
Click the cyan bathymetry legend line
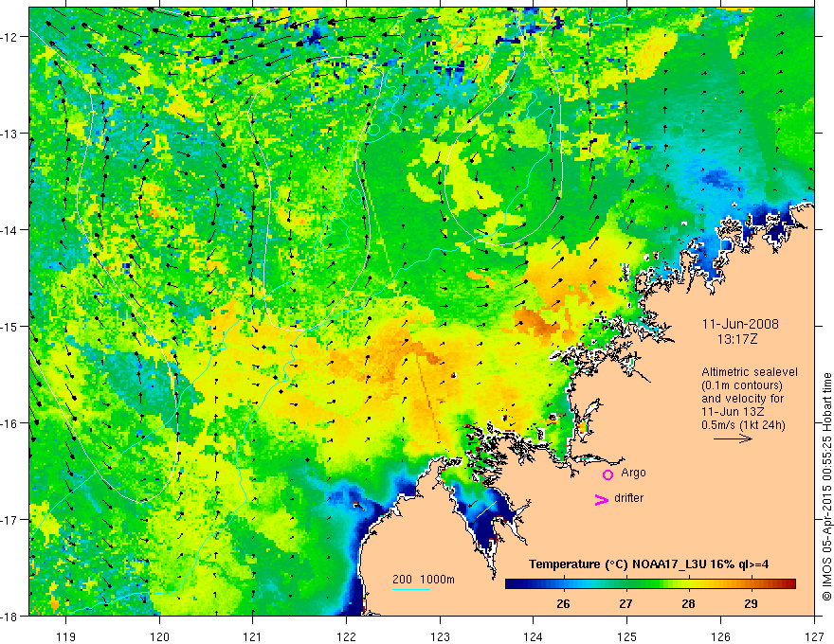tap(411, 589)
